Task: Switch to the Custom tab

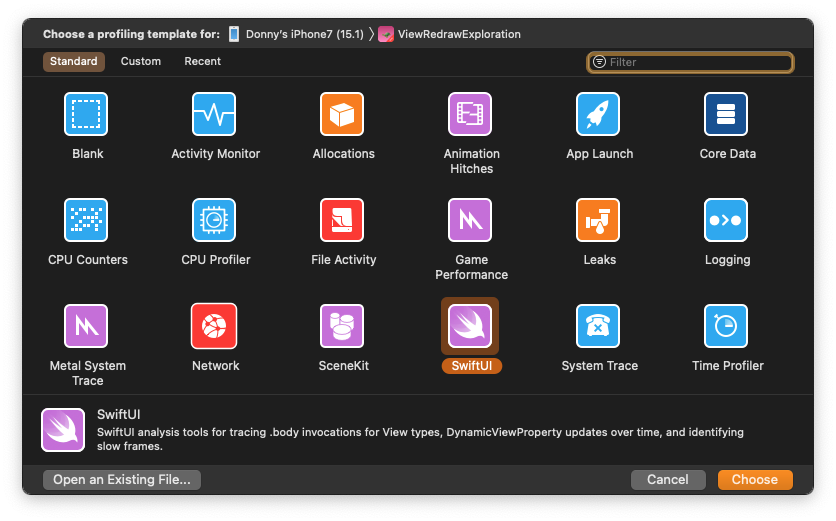Action: click(141, 61)
